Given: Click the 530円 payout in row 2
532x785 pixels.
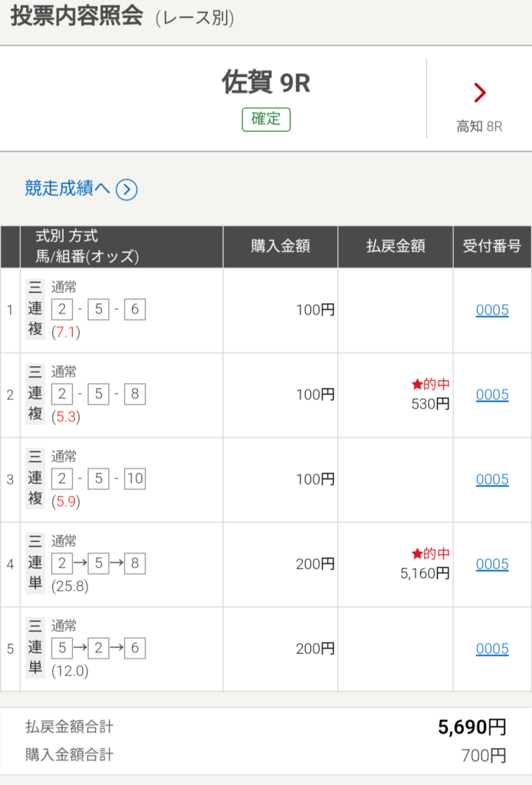Looking at the screenshot, I should [430, 404].
